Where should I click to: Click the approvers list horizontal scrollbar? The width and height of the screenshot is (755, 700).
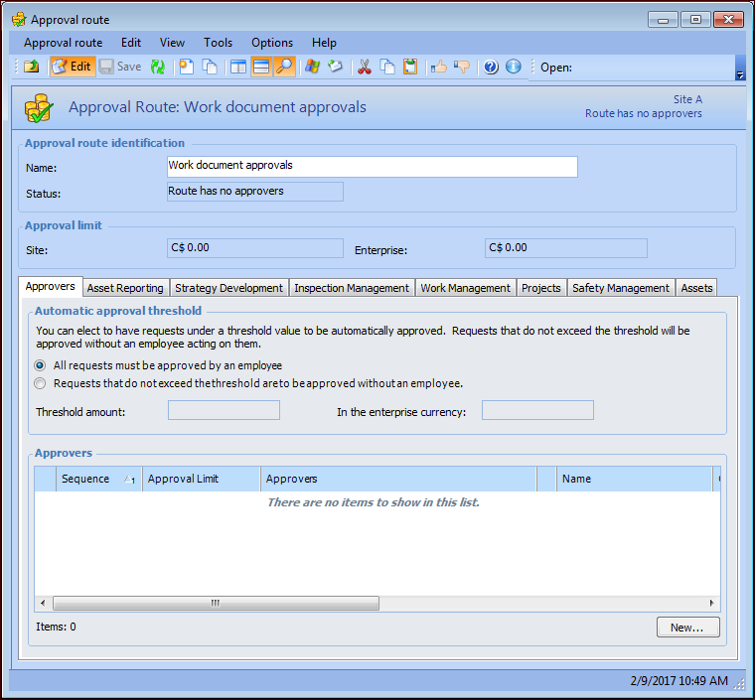pyautogui.click(x=216, y=603)
